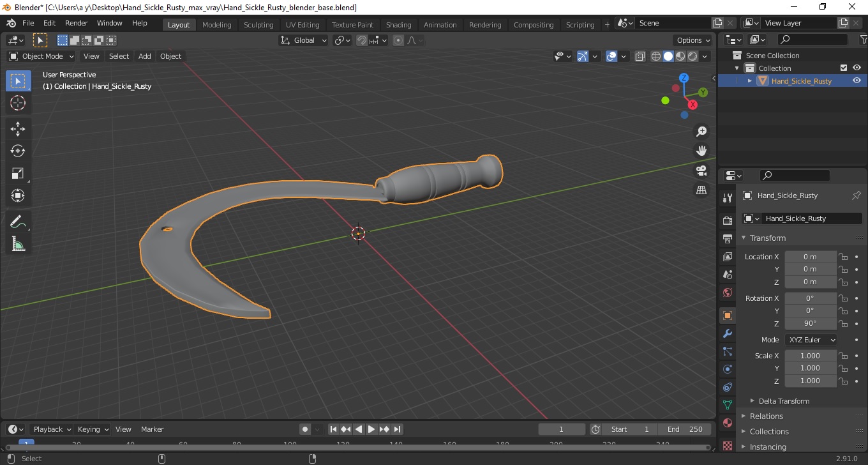The image size is (868, 465).
Task: Open Object Constraints properties tab
Action: (728, 387)
